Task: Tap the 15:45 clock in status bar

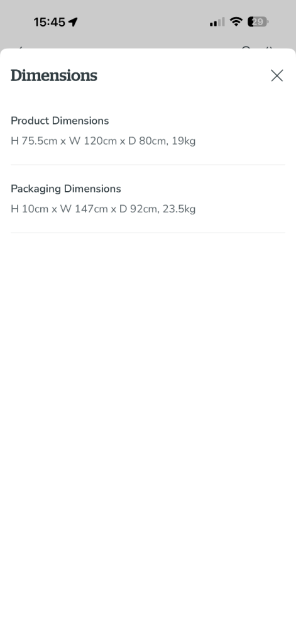Action: click(x=49, y=22)
